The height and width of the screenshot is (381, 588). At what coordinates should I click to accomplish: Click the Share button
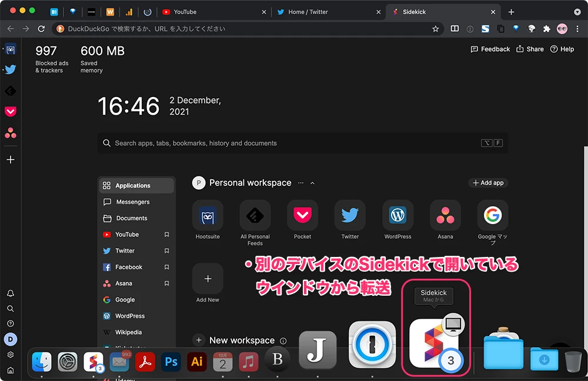[x=530, y=49]
